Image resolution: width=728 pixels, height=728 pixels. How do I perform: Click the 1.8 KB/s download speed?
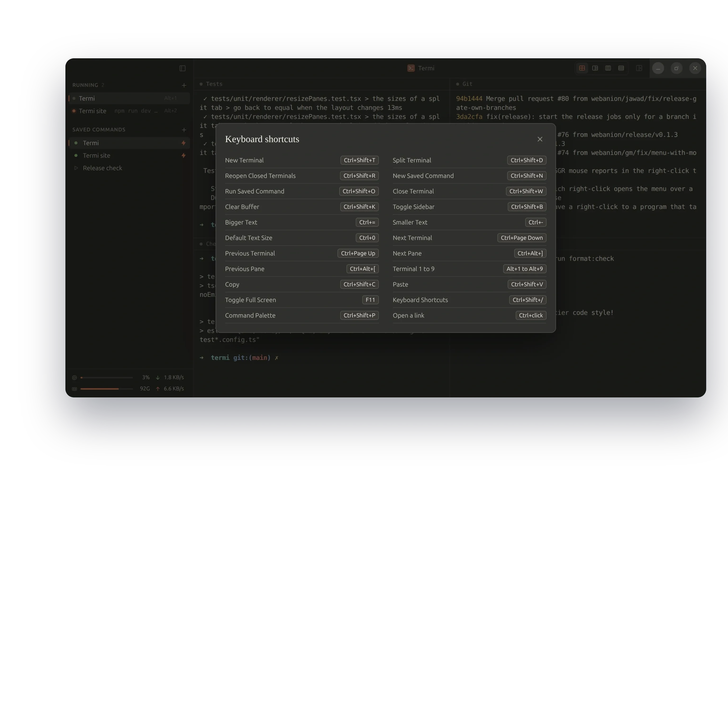(x=174, y=378)
